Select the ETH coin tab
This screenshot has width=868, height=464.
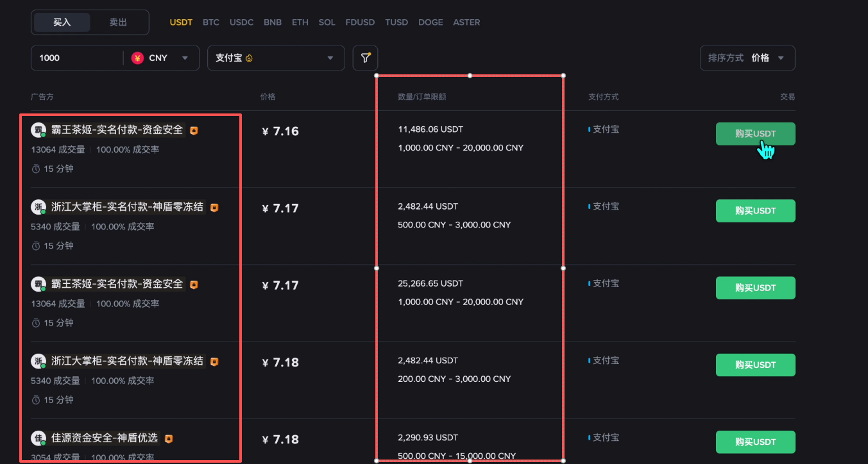point(300,22)
